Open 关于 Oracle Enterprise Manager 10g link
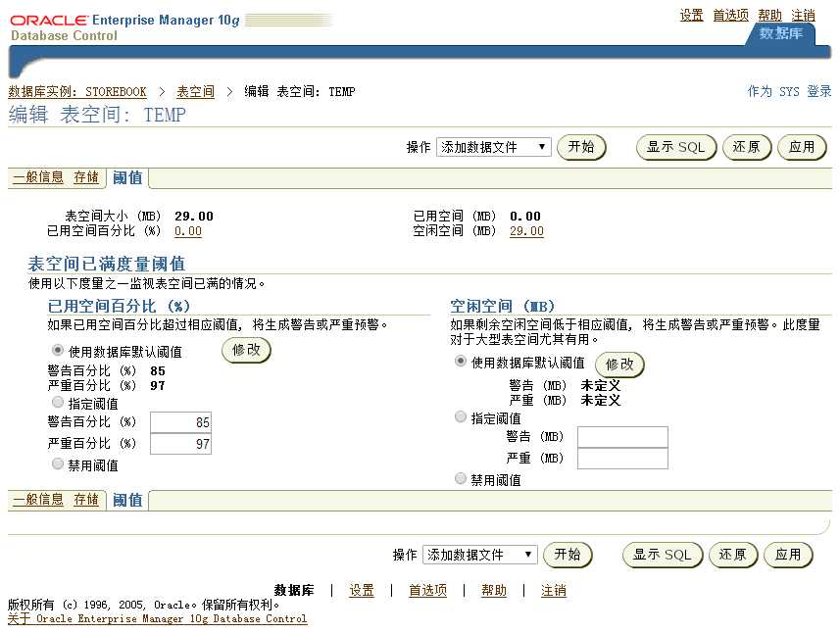The height and width of the screenshot is (633, 840). 158,619
